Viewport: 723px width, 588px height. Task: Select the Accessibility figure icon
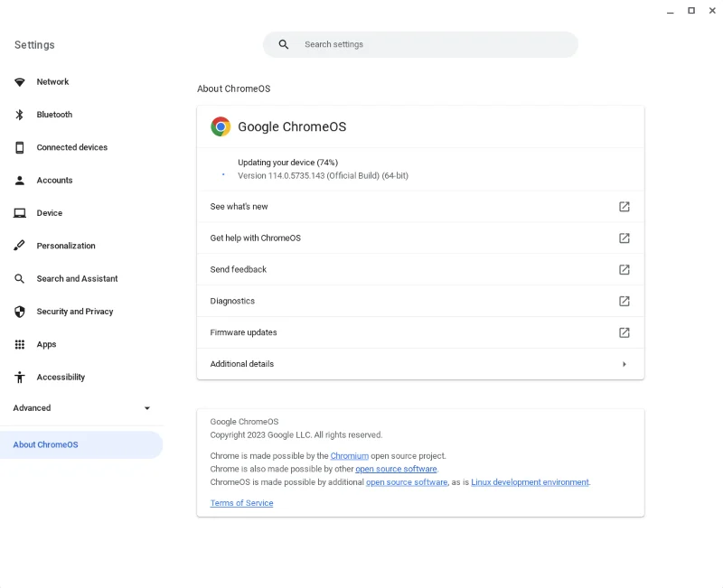point(19,377)
